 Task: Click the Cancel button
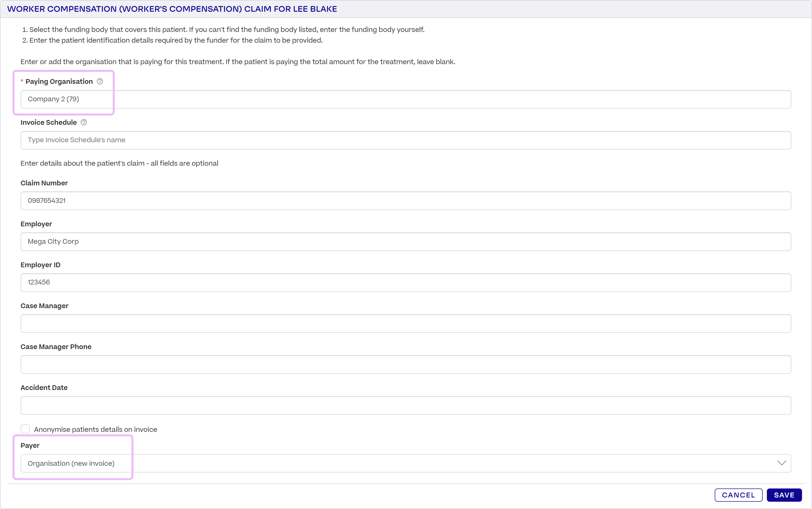click(x=738, y=495)
